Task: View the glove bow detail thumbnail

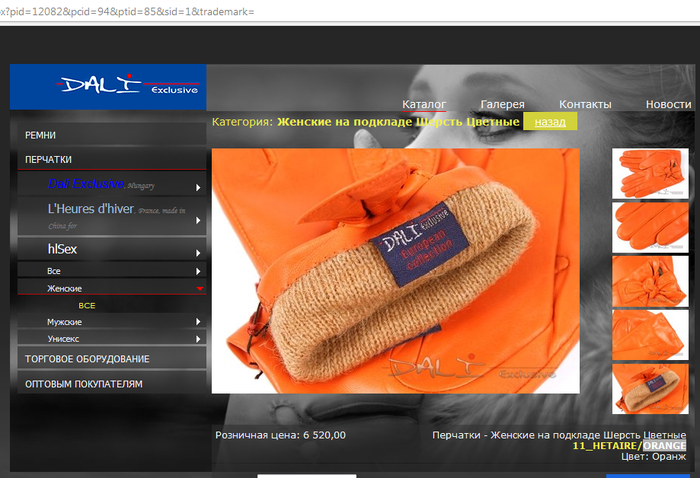Action: (650, 281)
